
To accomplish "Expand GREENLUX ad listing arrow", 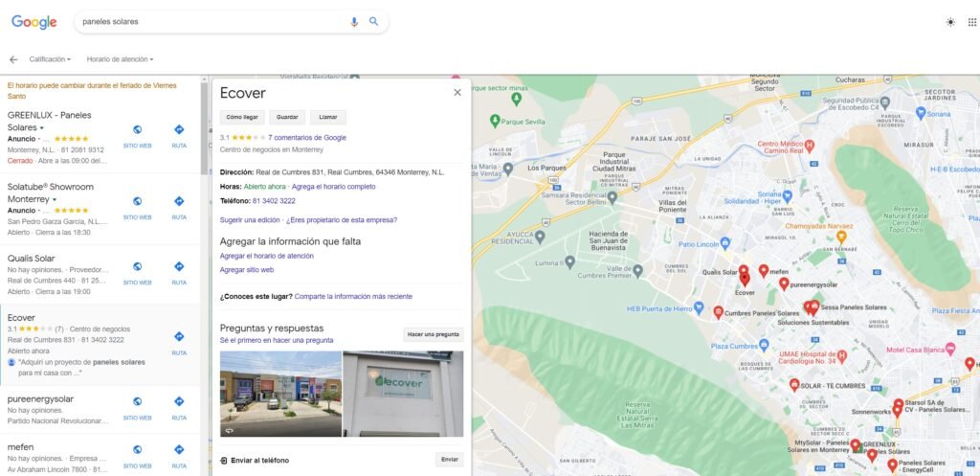I will point(42,128).
